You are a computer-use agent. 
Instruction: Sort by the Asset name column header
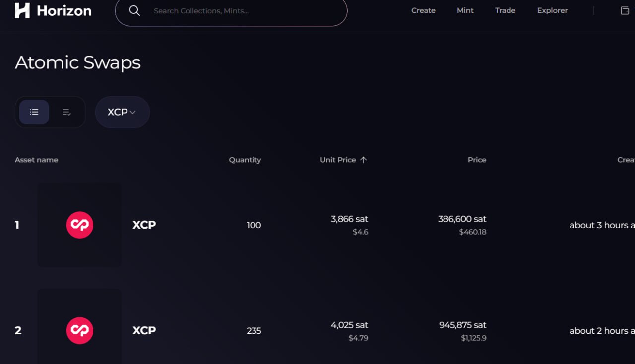tap(36, 160)
